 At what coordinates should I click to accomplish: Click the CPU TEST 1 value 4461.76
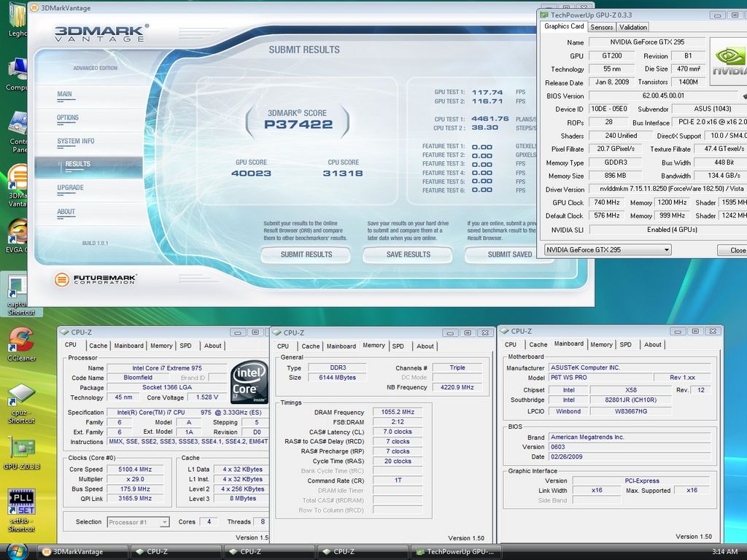(490, 119)
